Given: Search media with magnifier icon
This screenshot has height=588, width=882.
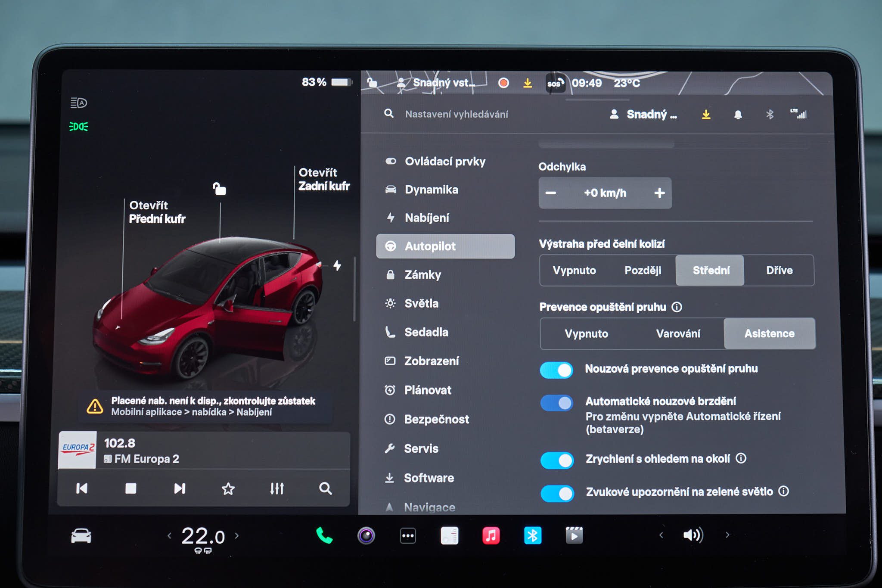Looking at the screenshot, I should pyautogui.click(x=326, y=488).
